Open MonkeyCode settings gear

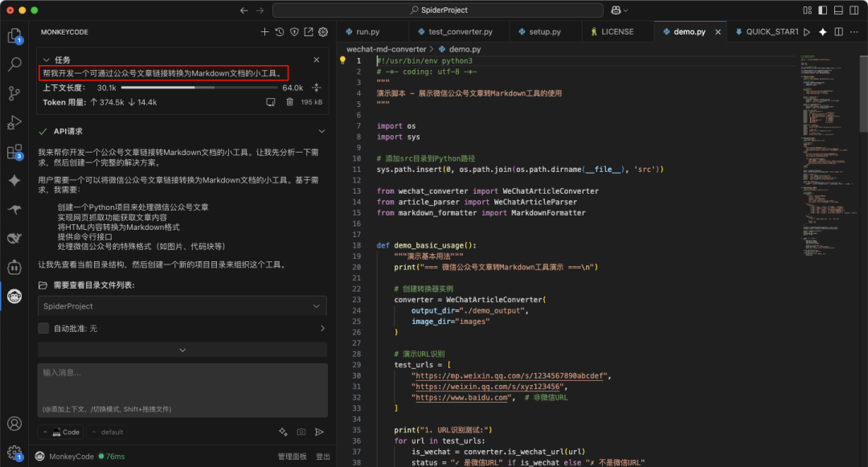tap(322, 32)
